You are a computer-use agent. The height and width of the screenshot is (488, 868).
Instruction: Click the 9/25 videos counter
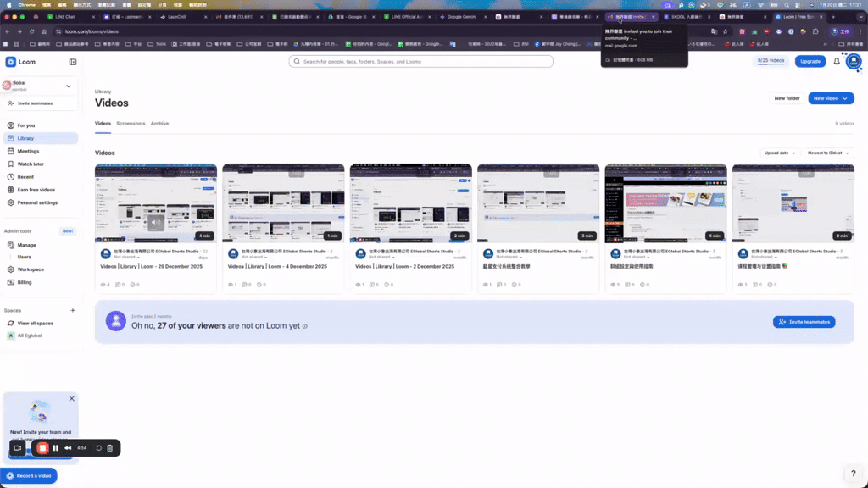771,61
